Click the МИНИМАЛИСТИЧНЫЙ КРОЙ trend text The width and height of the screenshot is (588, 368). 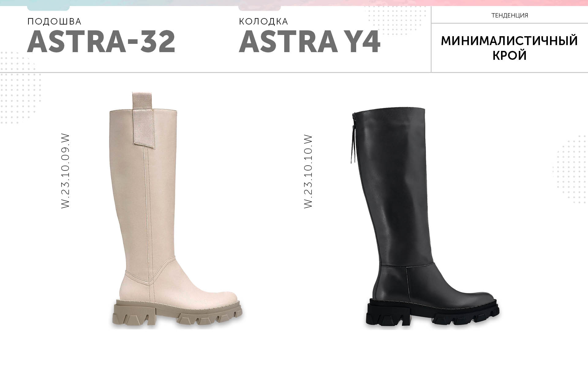[510, 48]
